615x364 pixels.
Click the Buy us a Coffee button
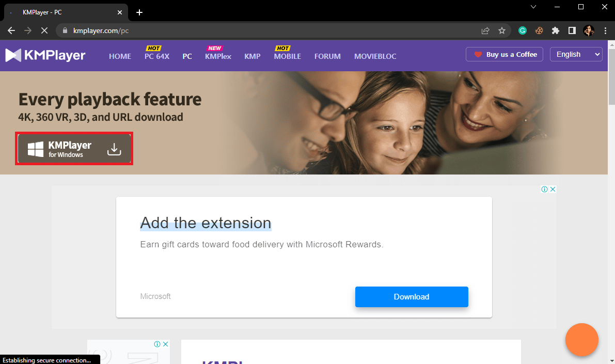tap(504, 54)
